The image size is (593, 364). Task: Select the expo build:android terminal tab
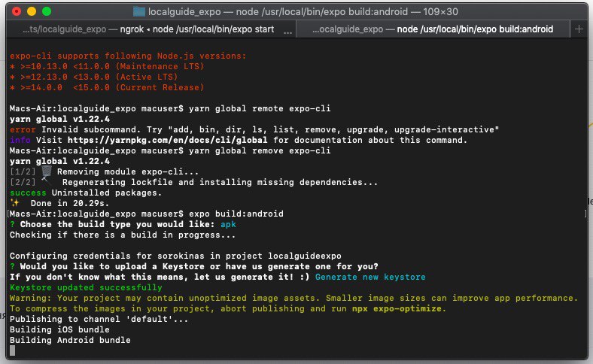tap(433, 29)
